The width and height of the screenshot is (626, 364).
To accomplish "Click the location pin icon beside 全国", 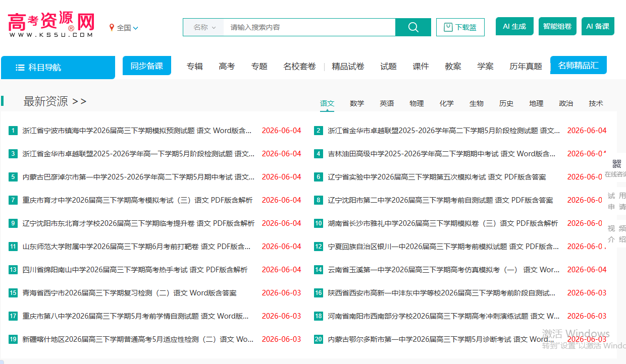I will click(112, 28).
